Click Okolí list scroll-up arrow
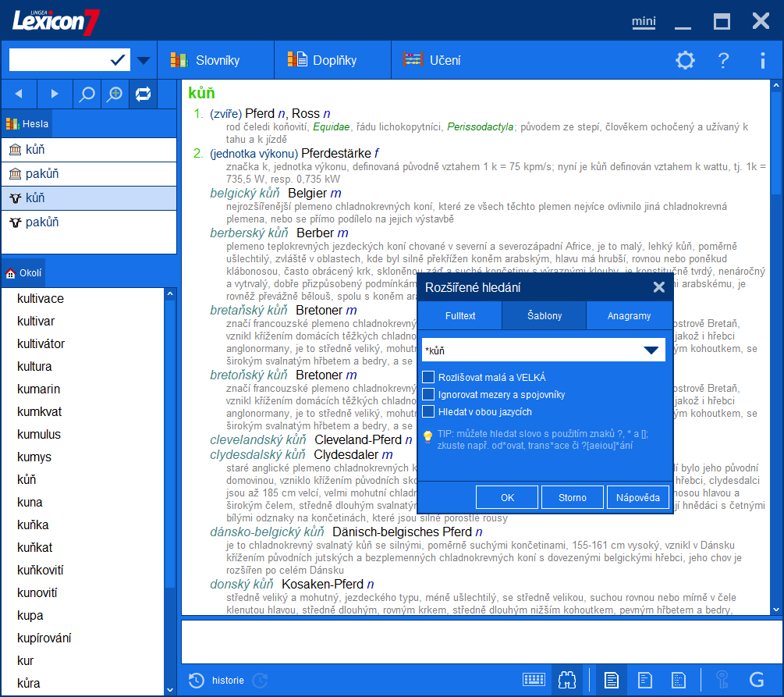784x697 pixels. pyautogui.click(x=170, y=293)
